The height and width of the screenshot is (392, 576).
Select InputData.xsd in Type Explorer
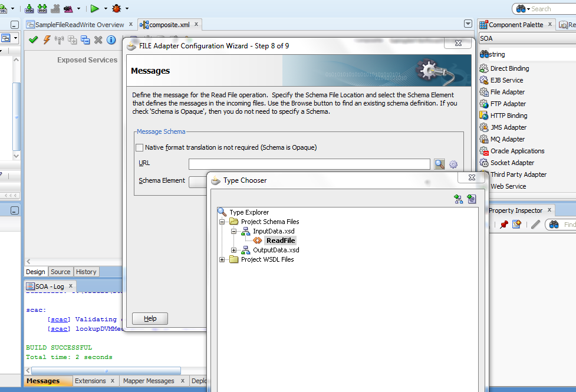[x=274, y=231]
